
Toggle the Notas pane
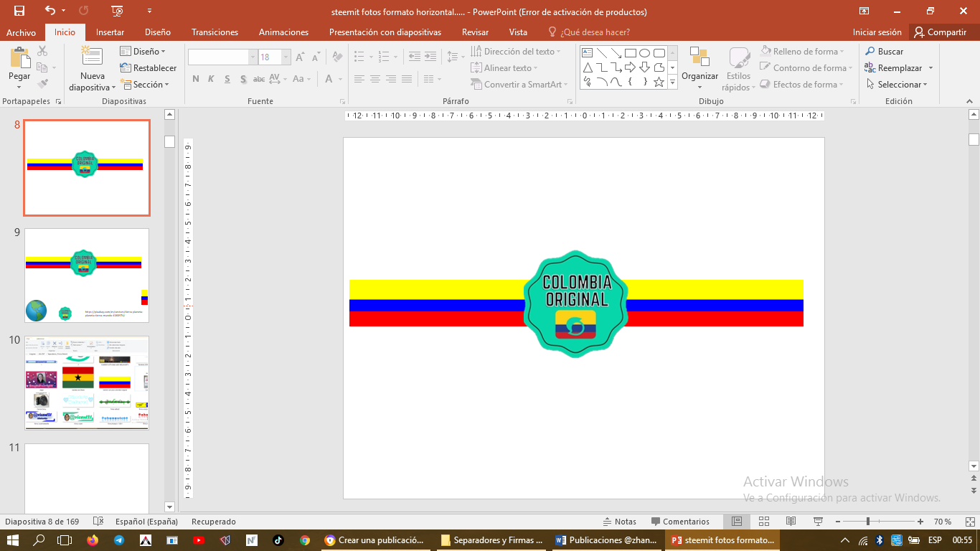[x=620, y=522]
